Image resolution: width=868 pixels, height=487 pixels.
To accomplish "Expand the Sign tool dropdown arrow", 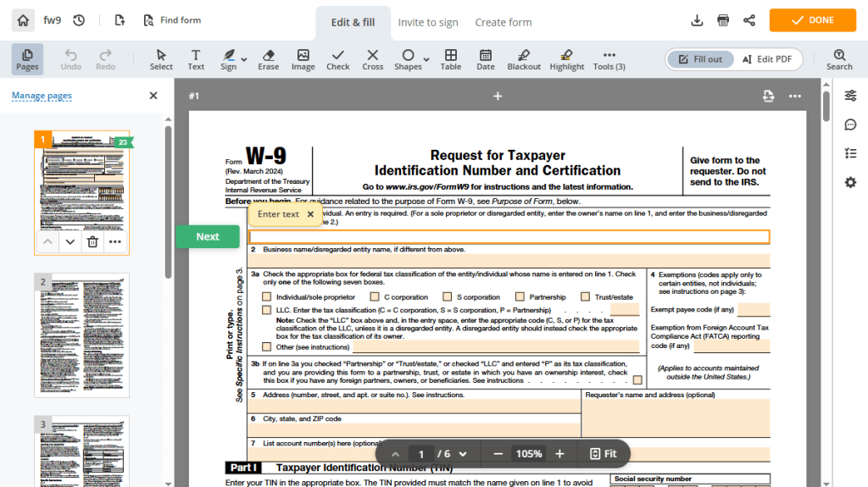I will click(244, 59).
